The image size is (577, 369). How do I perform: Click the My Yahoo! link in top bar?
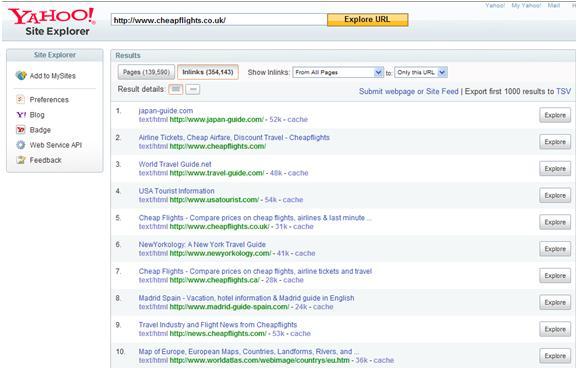[526, 6]
